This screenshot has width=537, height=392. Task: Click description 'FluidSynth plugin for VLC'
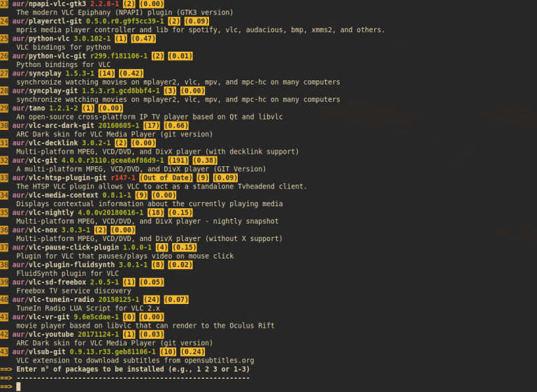(x=67, y=273)
